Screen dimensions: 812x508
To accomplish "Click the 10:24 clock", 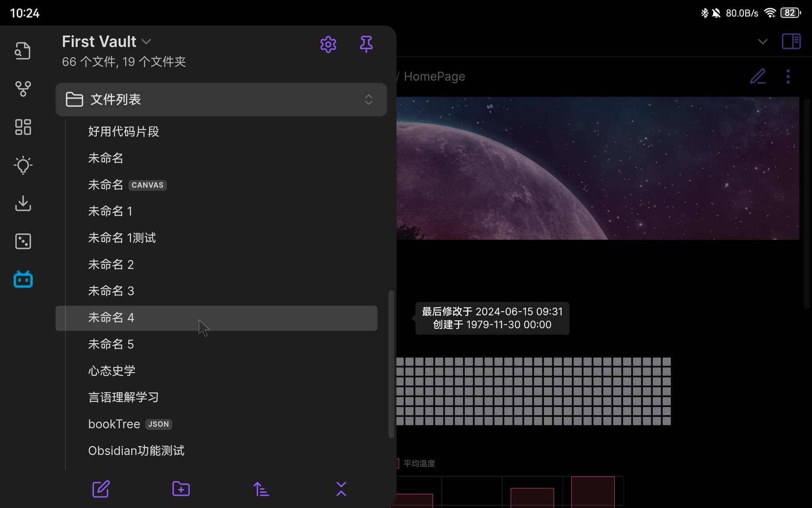I will click(x=25, y=13).
